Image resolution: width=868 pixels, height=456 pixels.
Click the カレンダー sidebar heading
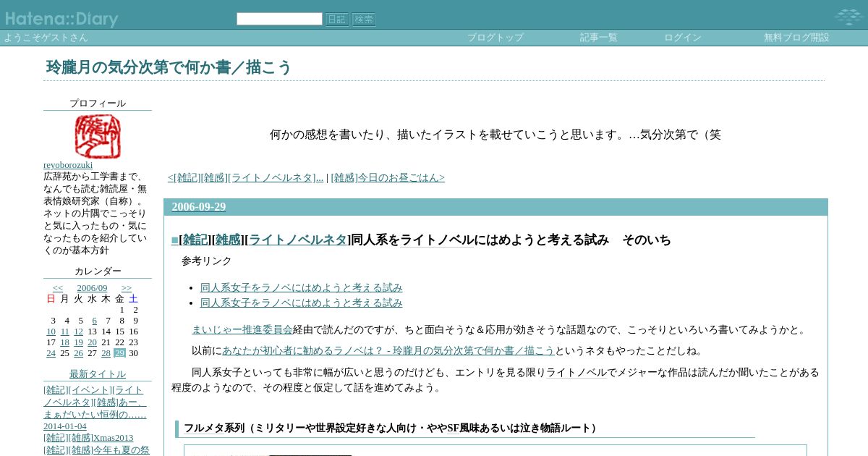pos(98,271)
